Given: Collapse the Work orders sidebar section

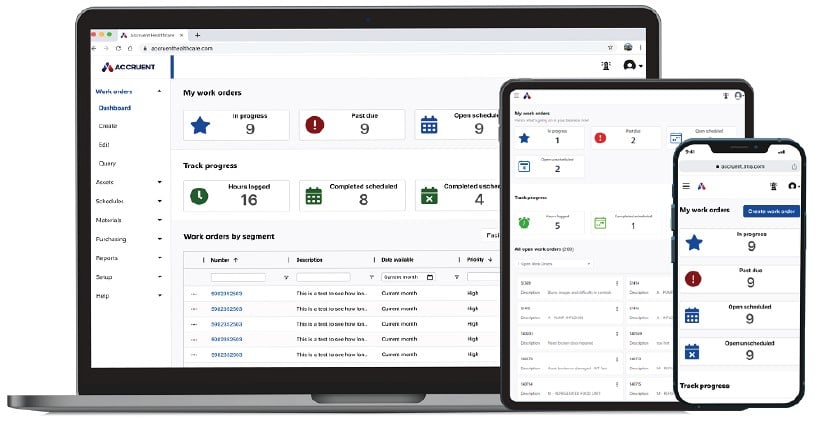Looking at the screenshot, I should [x=159, y=92].
